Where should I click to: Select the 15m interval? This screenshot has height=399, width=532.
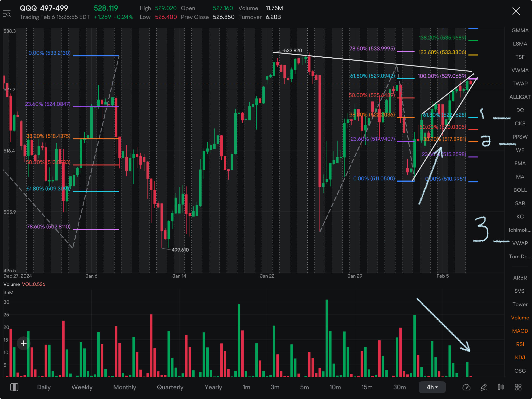[367, 387]
